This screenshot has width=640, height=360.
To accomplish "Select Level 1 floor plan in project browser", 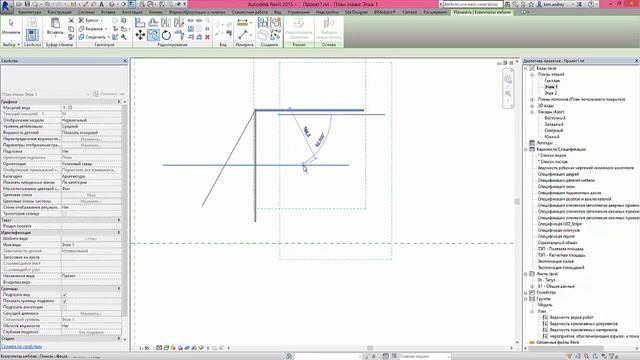I will tap(551, 87).
